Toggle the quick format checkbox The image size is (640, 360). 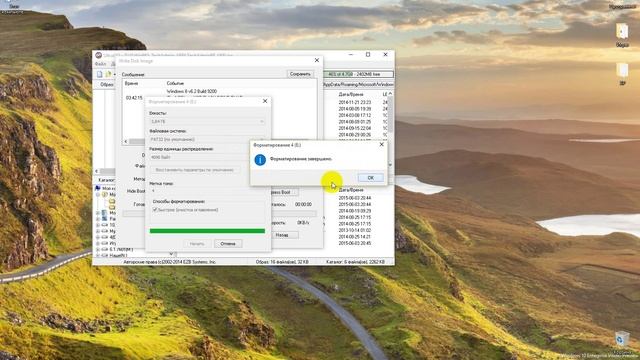[155, 210]
